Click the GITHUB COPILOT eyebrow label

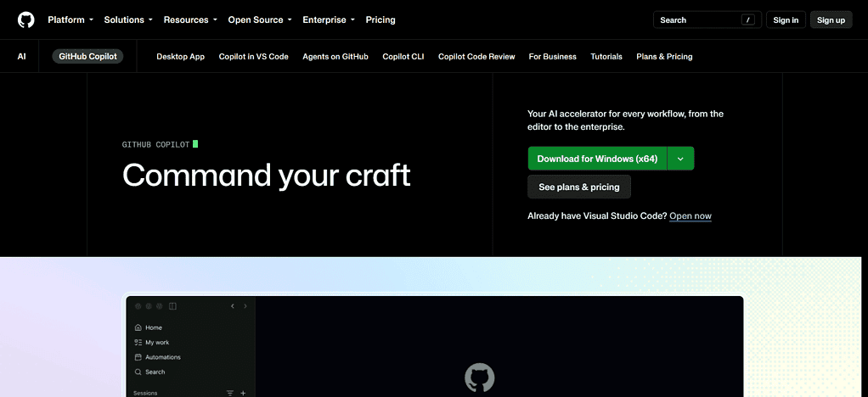coord(155,144)
